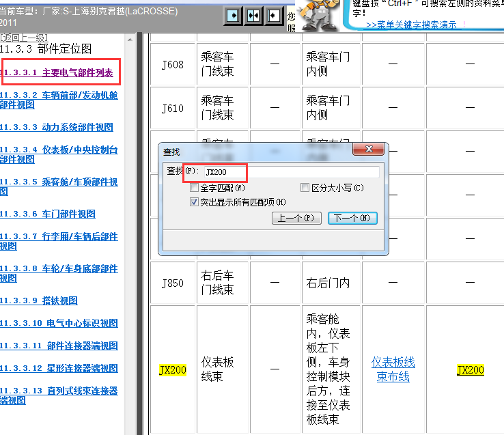Click the 右后车门线束 cell
Image resolution: width=504 pixels, height=435 pixels.
[x=223, y=283]
